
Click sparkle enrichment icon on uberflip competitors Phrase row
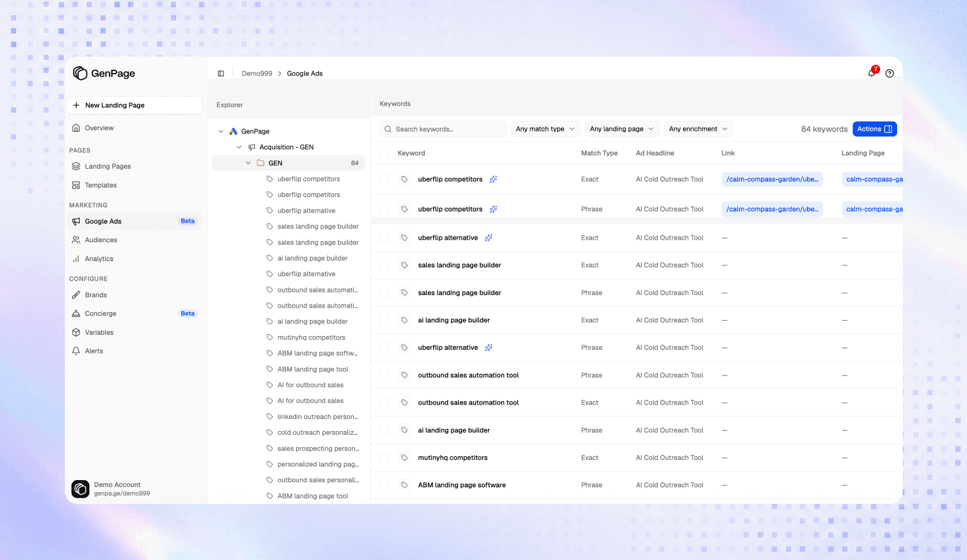point(494,209)
